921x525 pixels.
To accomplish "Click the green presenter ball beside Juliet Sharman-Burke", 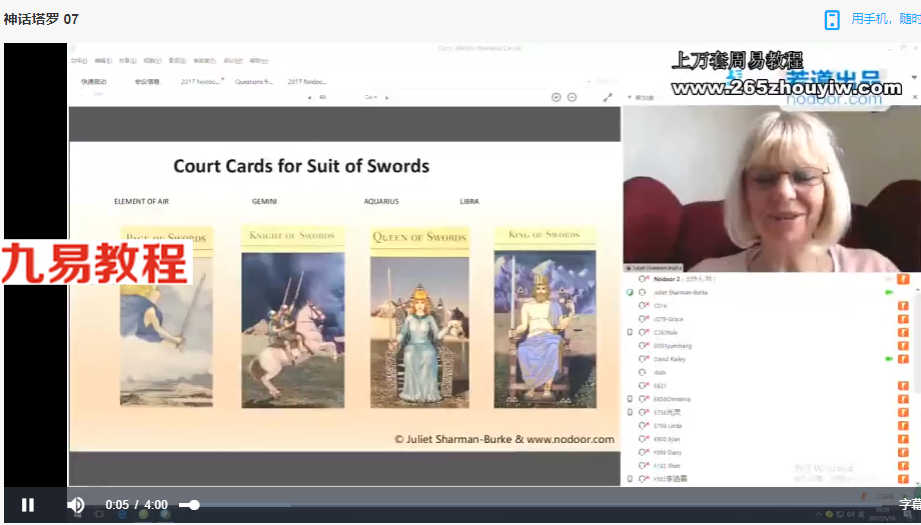I will pos(630,292).
